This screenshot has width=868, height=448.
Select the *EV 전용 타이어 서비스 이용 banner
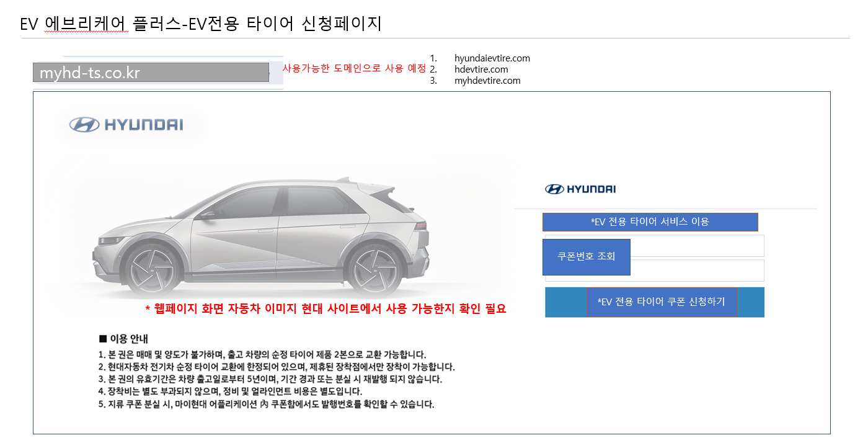(x=650, y=222)
